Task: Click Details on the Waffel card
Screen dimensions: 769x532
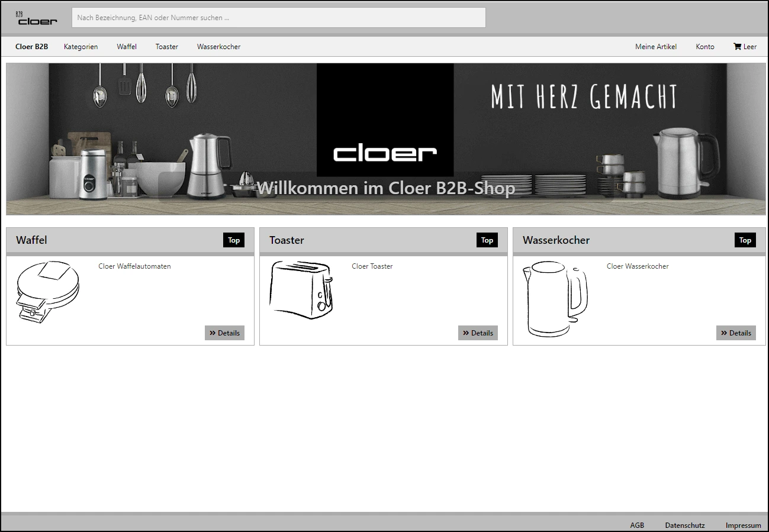Action: 224,333
